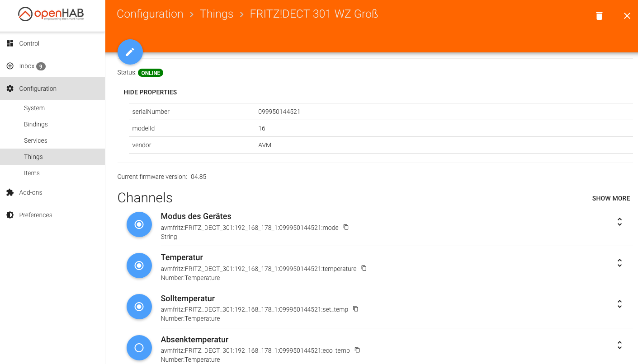Copy the mode channel UID

(x=346, y=227)
